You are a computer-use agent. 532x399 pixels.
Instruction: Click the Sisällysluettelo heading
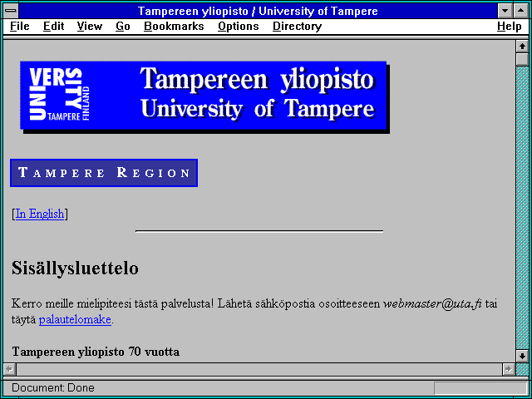(x=75, y=268)
